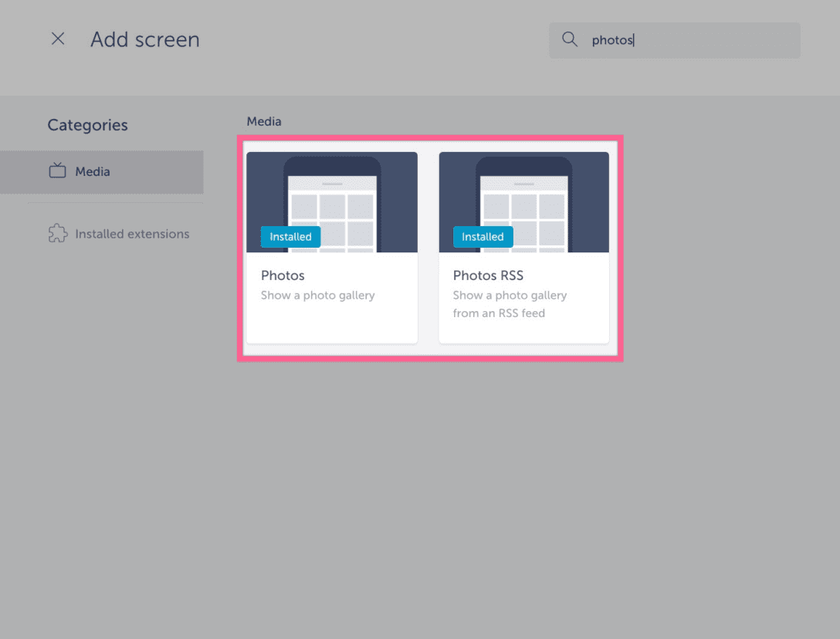
Task: Click the Installed badge on the Photos card
Action: tap(290, 237)
